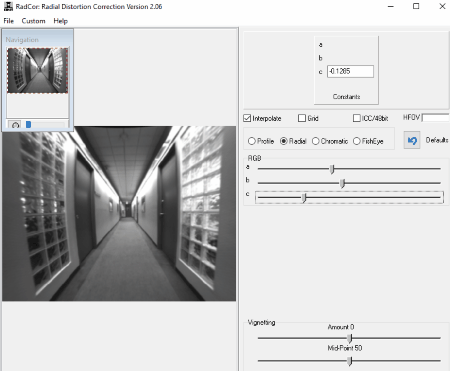This screenshot has height=371, width=450.
Task: Click the RGB group label
Action: (254, 158)
